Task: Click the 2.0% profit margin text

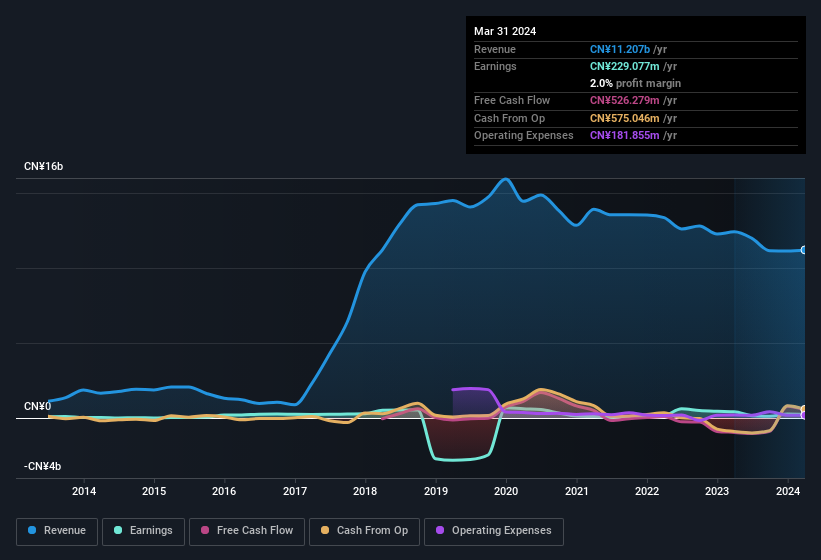Action: pyautogui.click(x=635, y=83)
